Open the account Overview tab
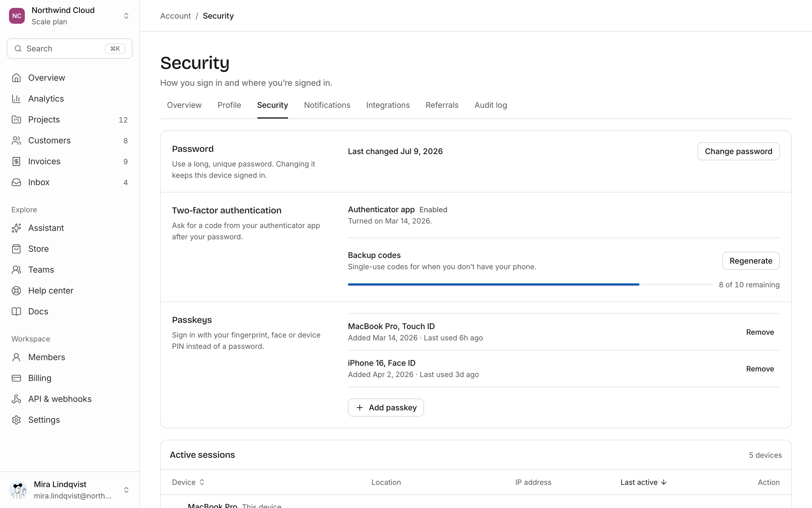 tap(184, 105)
